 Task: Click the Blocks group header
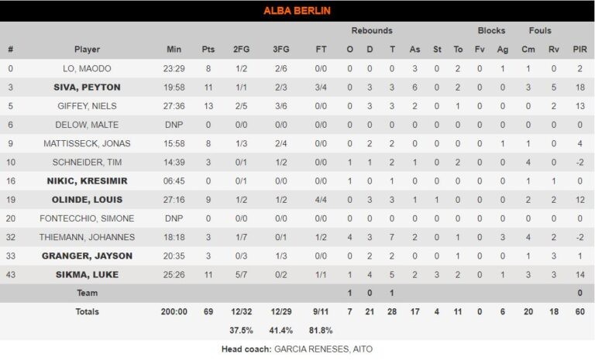(491, 31)
